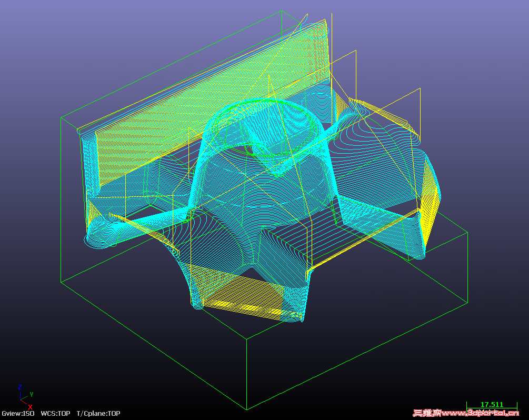Viewport: 529px width, 420px height.
Task: Click Gview:ISO to change graphics view
Action: pyautogui.click(x=17, y=414)
